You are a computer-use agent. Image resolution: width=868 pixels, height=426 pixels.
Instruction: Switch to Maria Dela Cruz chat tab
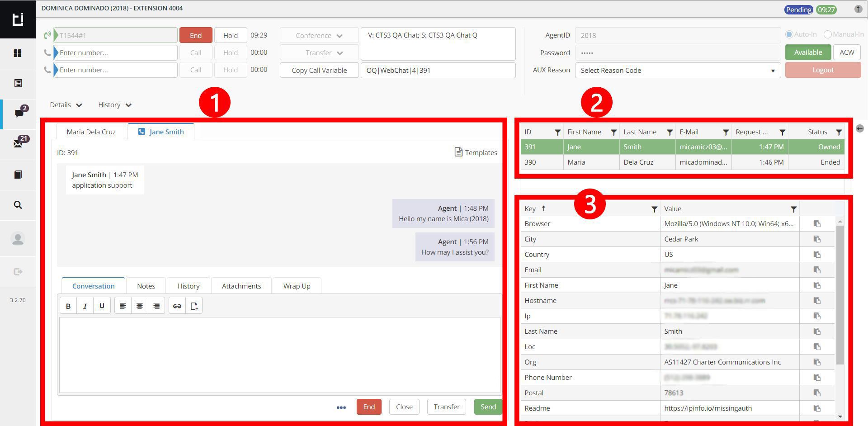click(x=91, y=132)
